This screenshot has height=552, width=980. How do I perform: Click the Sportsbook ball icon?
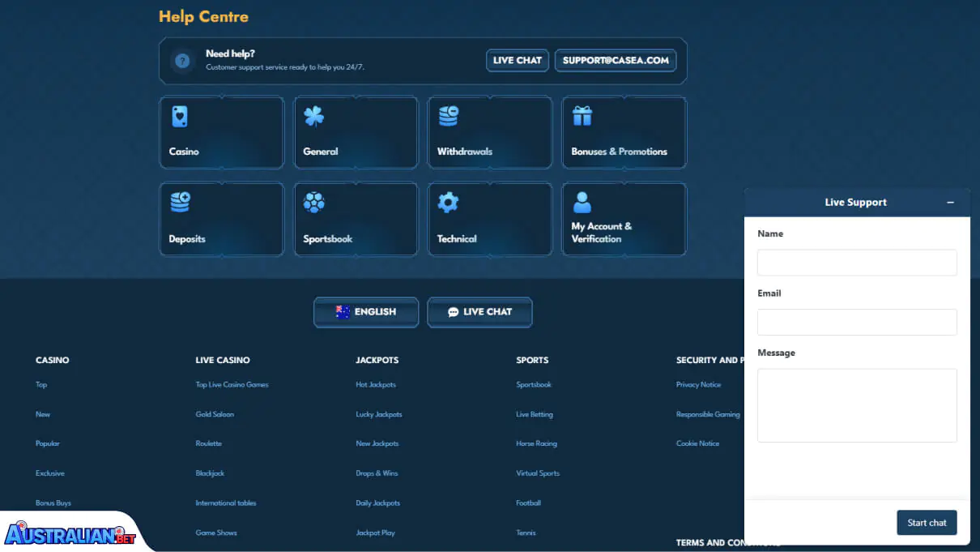(313, 203)
